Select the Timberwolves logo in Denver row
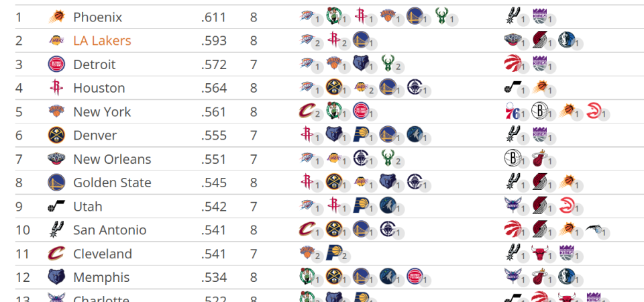This screenshot has height=302, width=644. pyautogui.click(x=415, y=134)
